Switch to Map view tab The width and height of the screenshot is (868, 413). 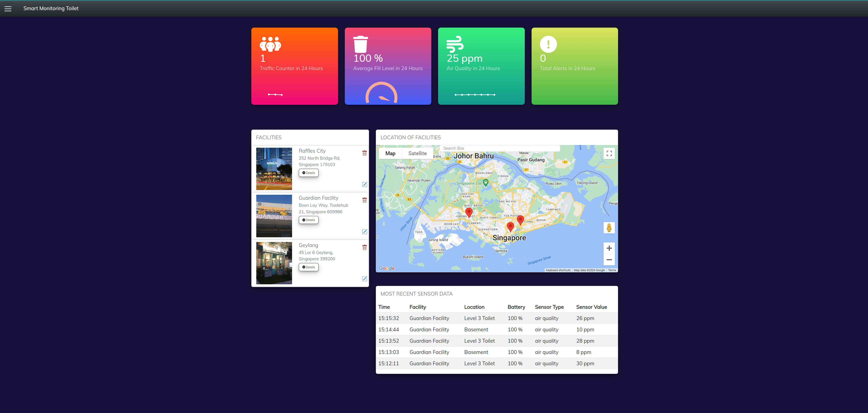point(390,154)
